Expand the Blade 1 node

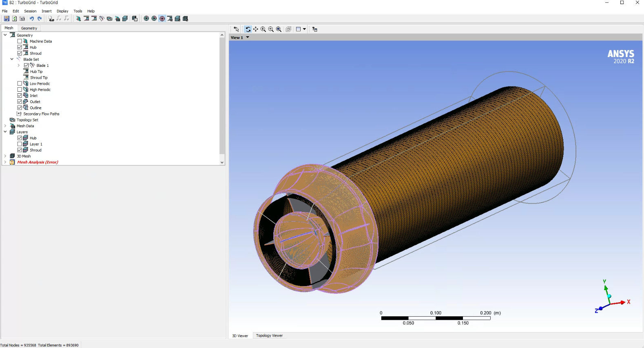point(18,65)
